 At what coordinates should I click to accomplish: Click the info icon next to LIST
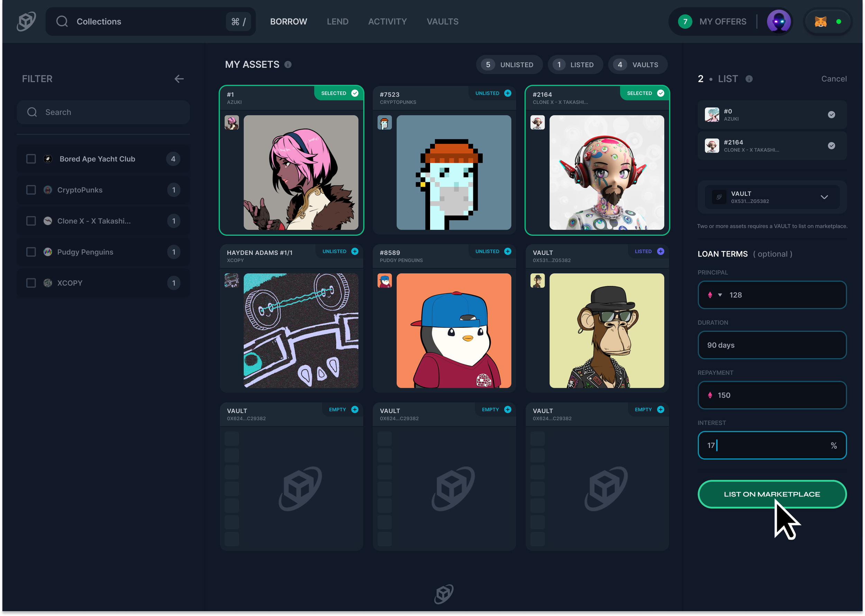pyautogui.click(x=749, y=79)
